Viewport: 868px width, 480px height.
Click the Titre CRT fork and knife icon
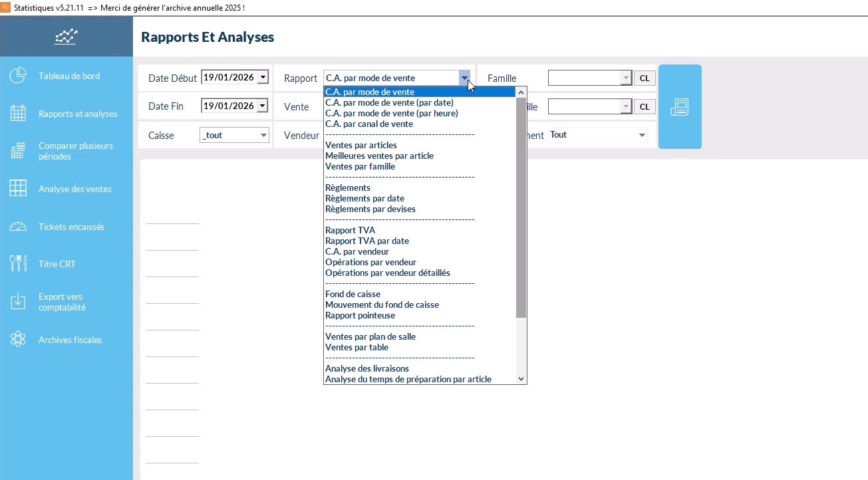18,264
